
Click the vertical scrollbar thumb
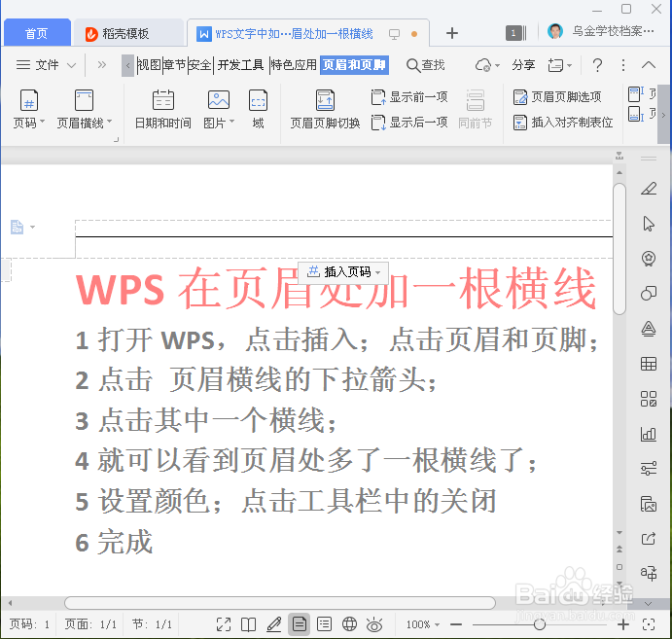point(619,249)
